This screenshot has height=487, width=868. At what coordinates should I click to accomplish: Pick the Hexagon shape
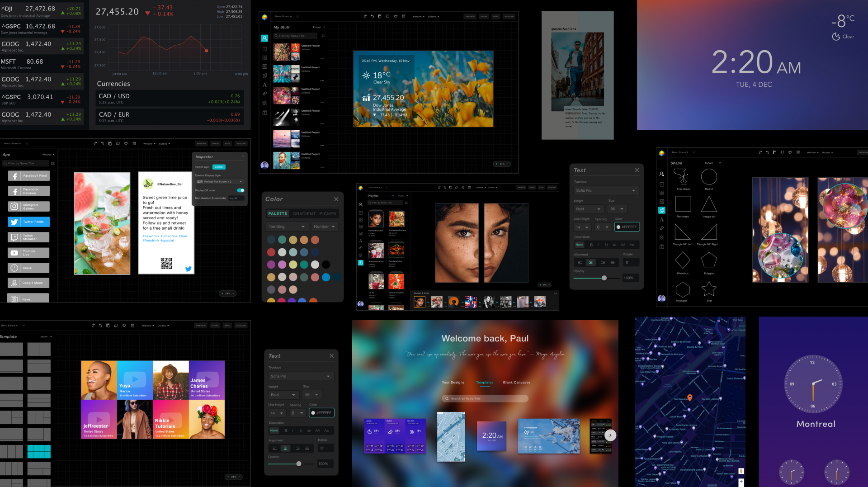pyautogui.click(x=682, y=289)
